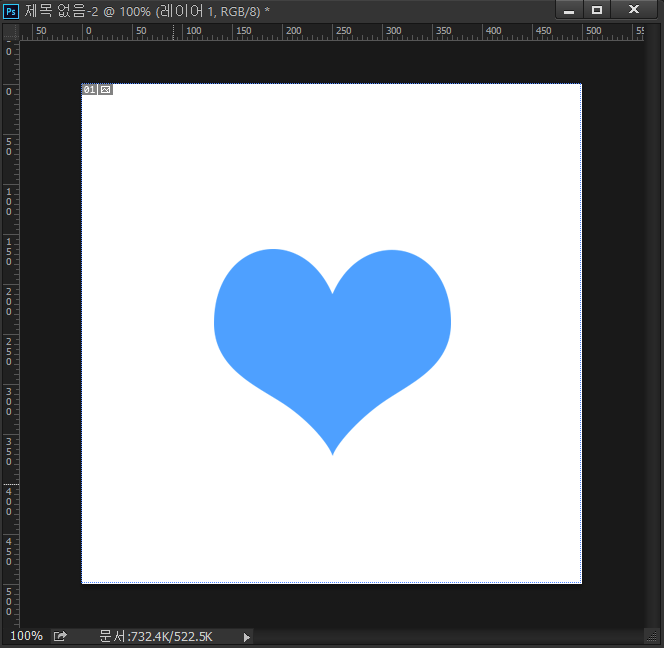Click the 100% zoom level field
The width and height of the screenshot is (664, 648).
point(26,636)
